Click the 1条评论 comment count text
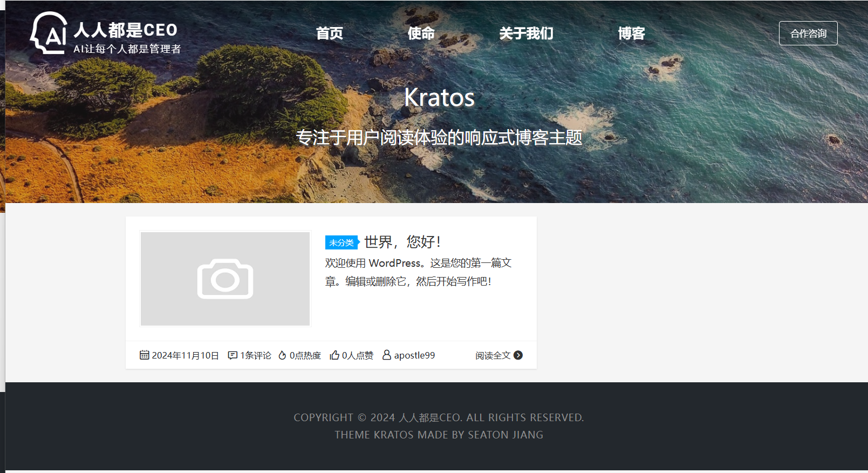868x473 pixels. 256,355
